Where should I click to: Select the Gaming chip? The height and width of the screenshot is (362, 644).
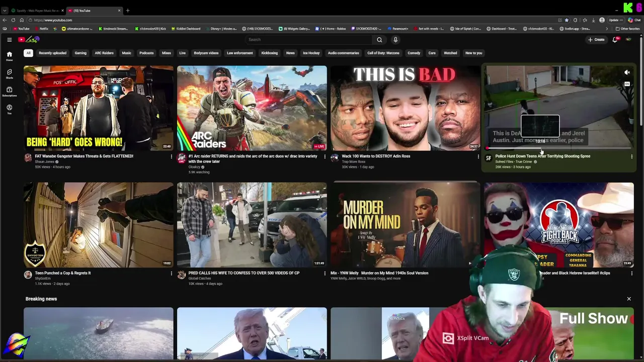tap(80, 53)
